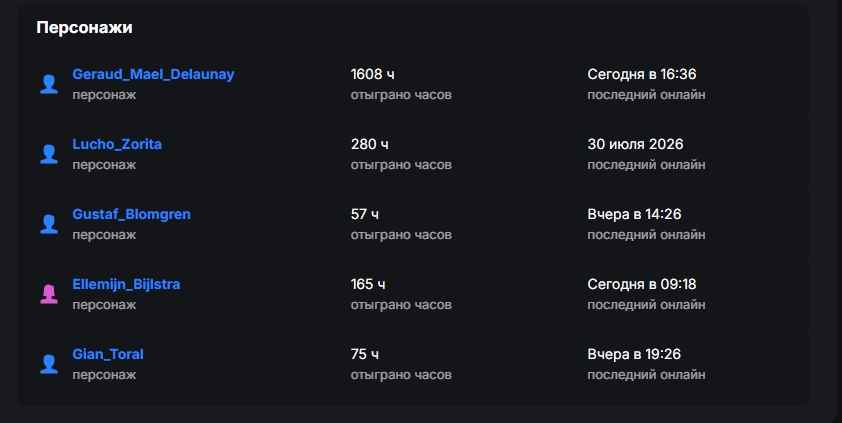Click the 165 ч hours entry
The width and height of the screenshot is (842, 423).
tap(368, 284)
